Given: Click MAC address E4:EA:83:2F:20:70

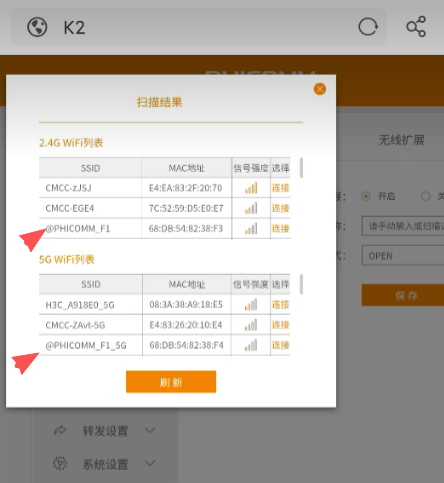Looking at the screenshot, I should click(x=185, y=188).
